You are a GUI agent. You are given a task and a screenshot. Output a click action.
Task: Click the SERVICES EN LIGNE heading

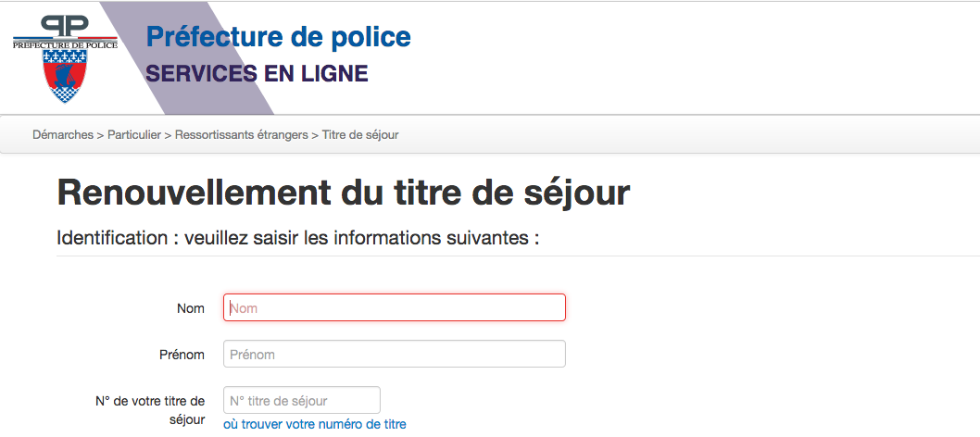pyautogui.click(x=257, y=74)
